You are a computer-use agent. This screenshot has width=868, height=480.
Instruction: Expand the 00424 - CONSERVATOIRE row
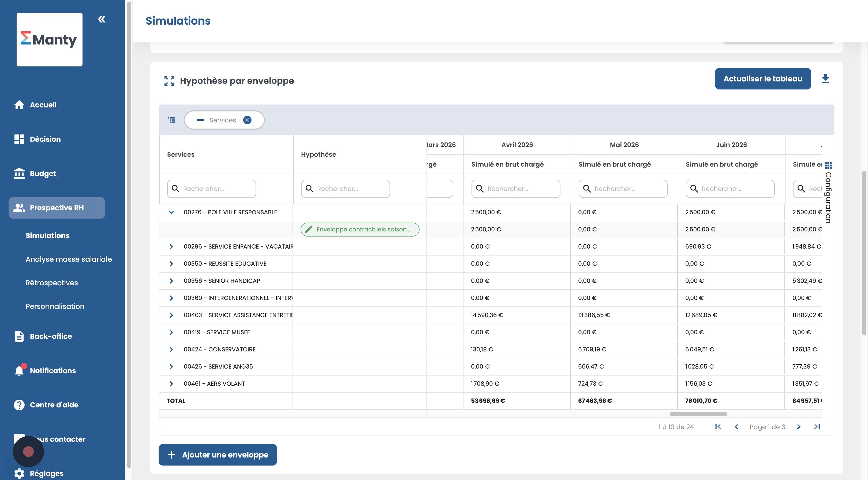coord(171,349)
